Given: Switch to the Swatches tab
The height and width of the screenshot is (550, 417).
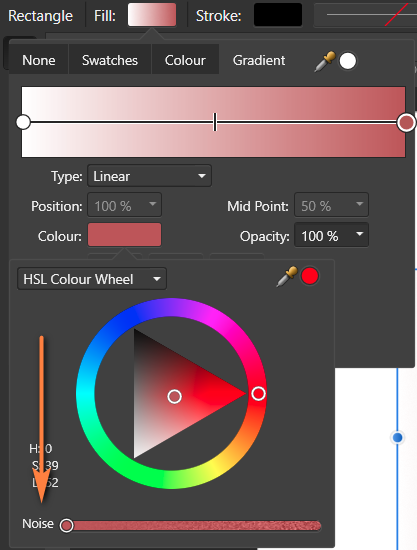Looking at the screenshot, I should 110,60.
